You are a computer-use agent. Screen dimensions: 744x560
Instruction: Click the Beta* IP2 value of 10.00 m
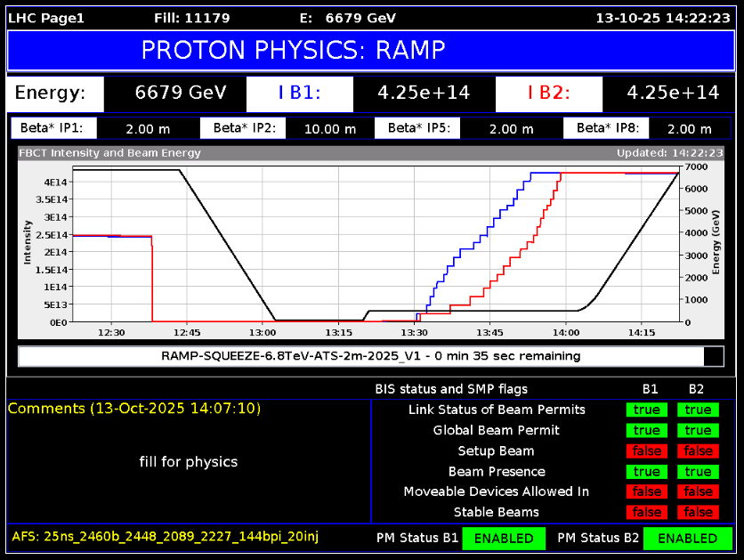pos(329,128)
